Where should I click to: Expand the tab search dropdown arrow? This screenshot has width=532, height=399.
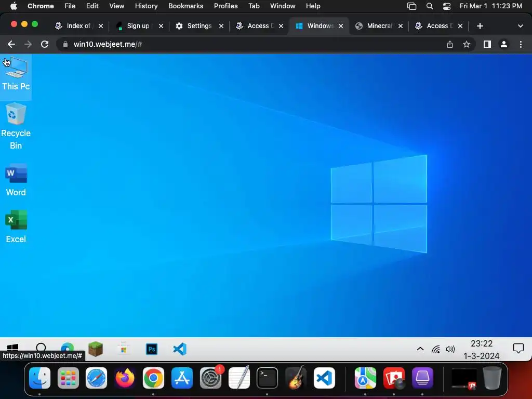tap(520, 26)
